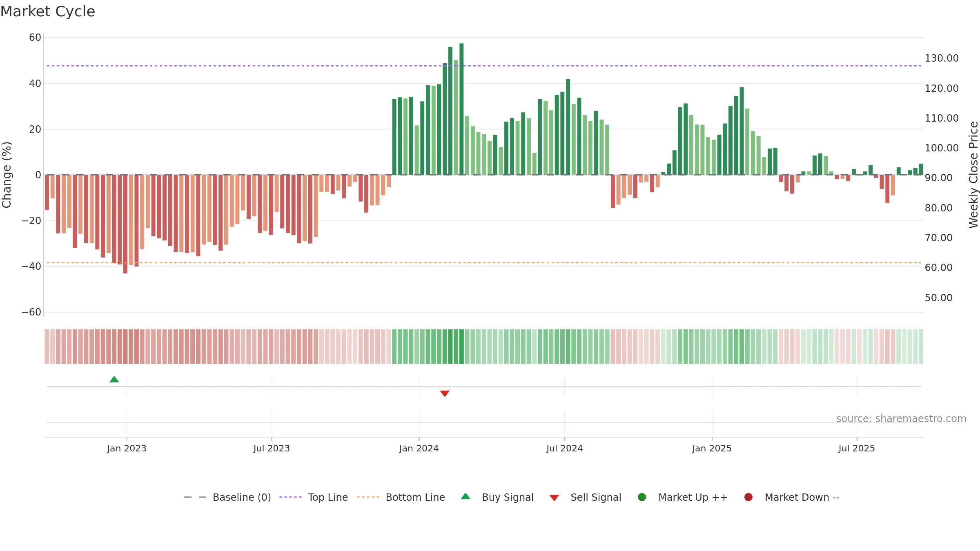Click the Jan 2024 x-axis label
This screenshot has height=551, width=980.
419,449
